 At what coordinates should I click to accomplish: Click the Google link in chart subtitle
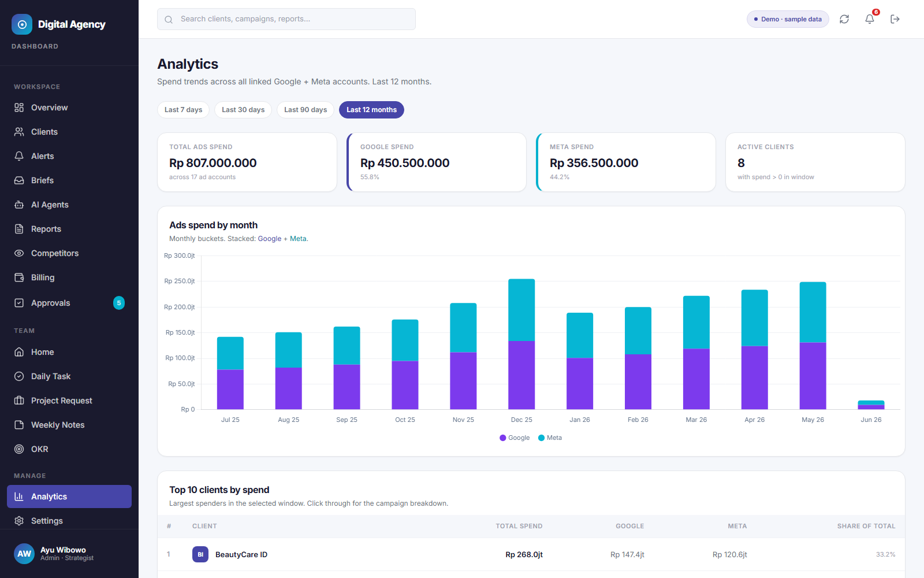(269, 239)
